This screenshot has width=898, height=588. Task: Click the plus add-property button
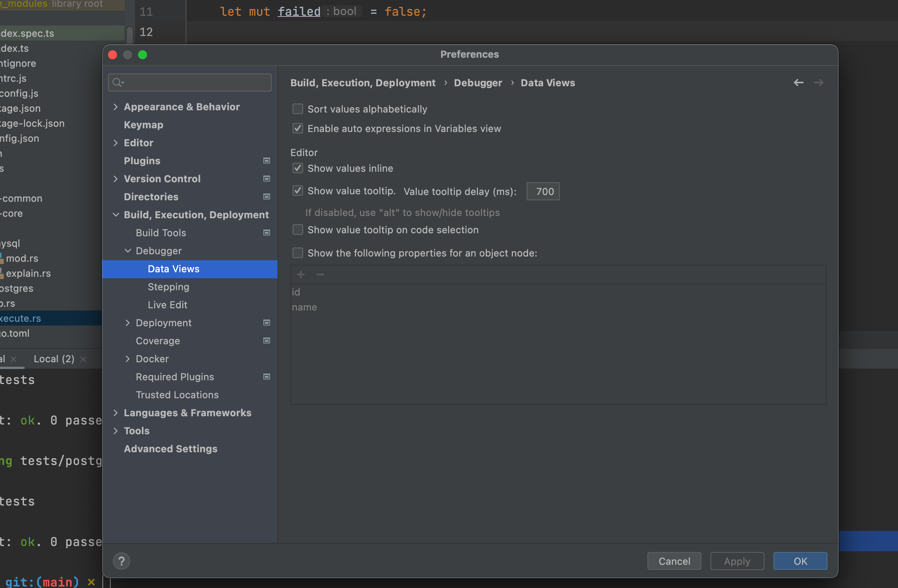click(x=301, y=274)
